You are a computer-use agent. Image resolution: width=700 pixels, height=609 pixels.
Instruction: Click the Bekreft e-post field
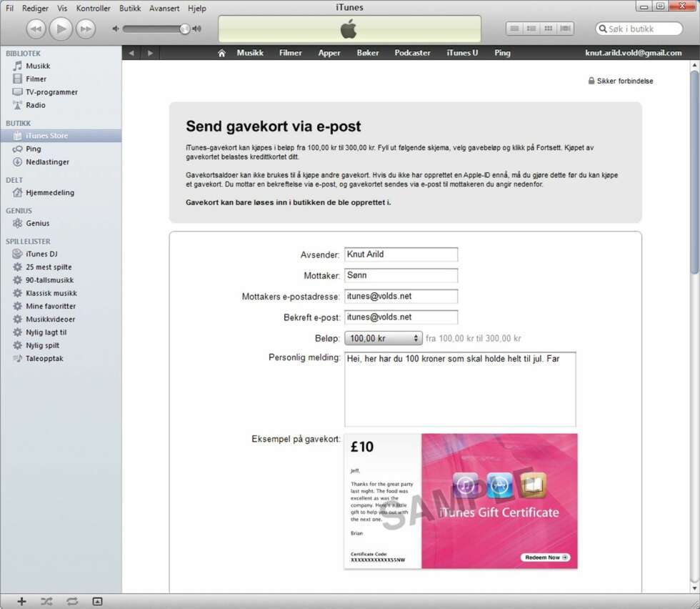pos(401,317)
